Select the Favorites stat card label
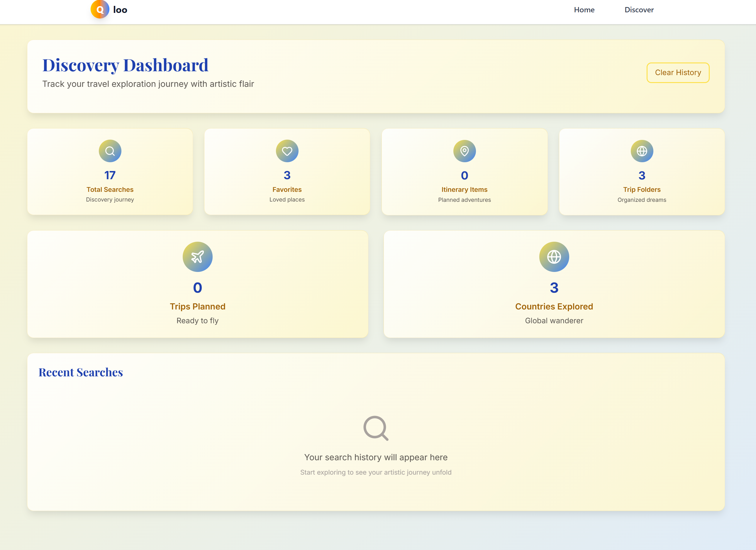Image resolution: width=756 pixels, height=550 pixels. [x=287, y=189]
